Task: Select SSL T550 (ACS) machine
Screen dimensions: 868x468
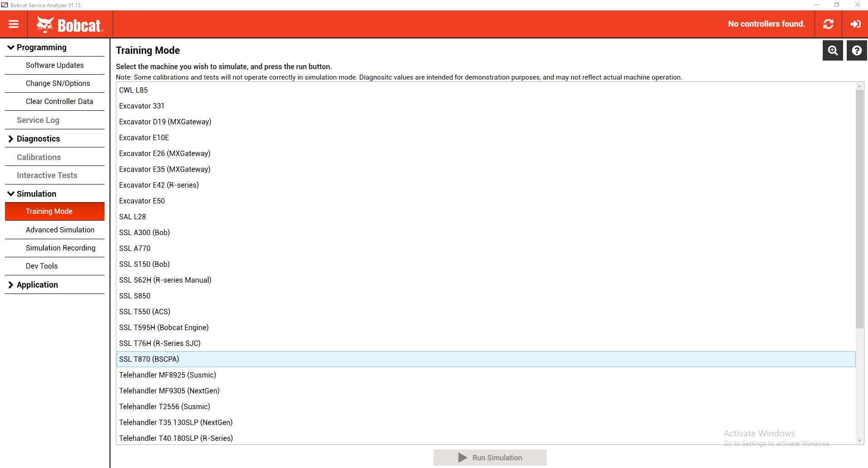Action: tap(144, 312)
